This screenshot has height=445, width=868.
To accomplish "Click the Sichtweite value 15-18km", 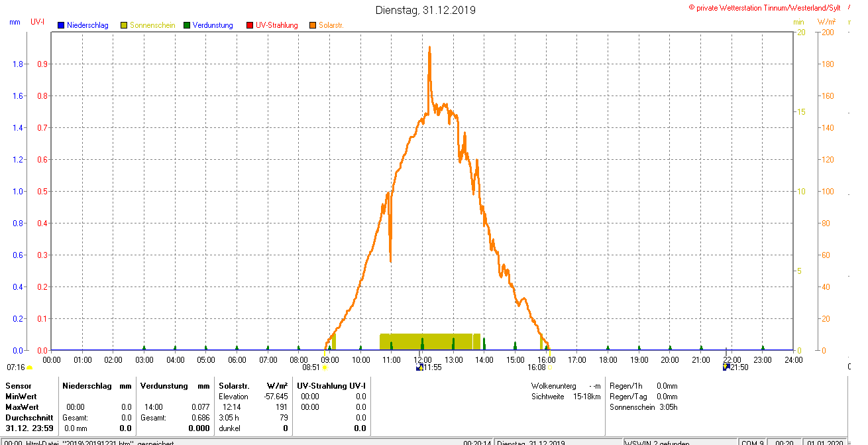I will 587,397.
